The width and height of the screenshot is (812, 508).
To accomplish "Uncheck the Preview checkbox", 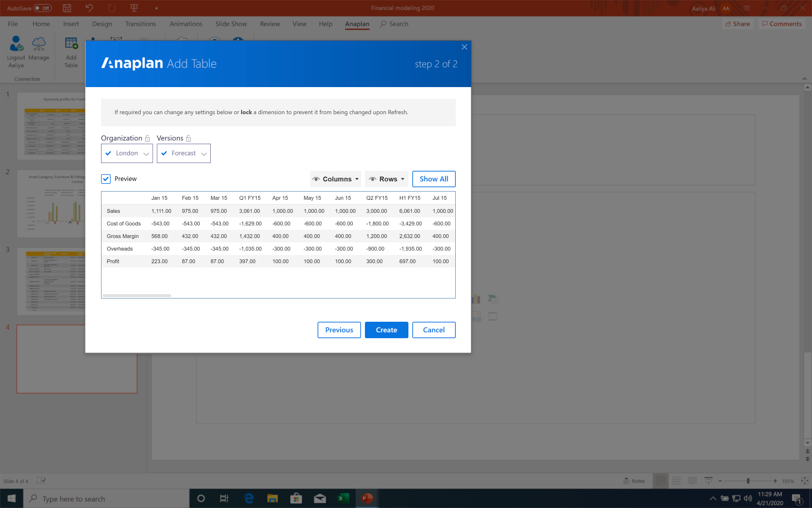I will click(x=106, y=179).
